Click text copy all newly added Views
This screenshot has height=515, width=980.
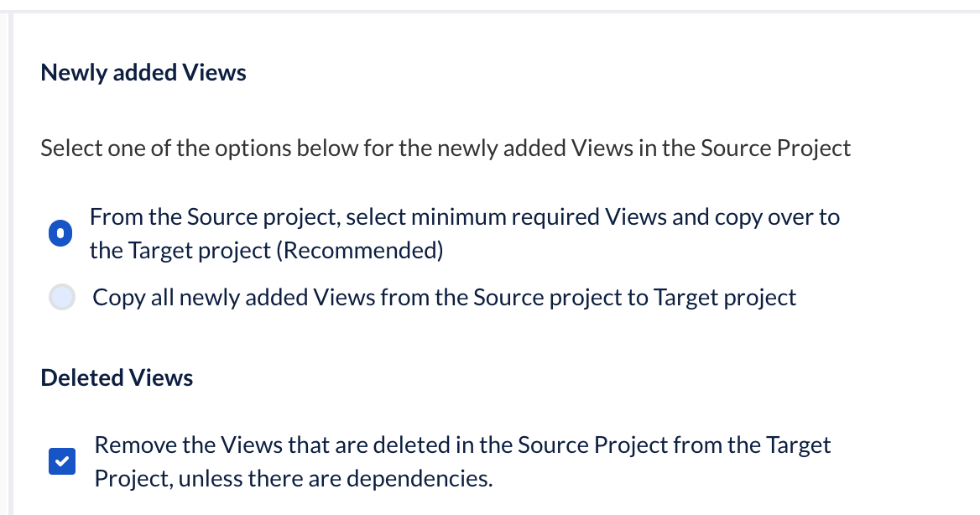[x=445, y=297]
